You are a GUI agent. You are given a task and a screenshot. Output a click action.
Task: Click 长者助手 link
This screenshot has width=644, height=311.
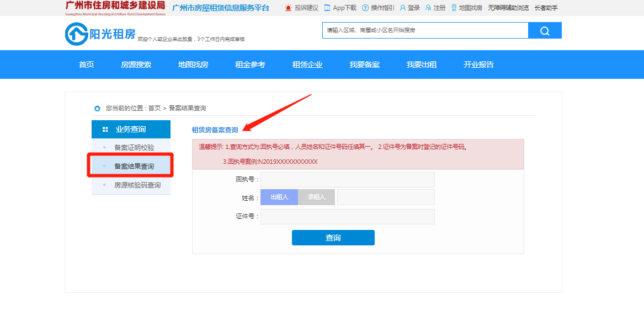546,8
